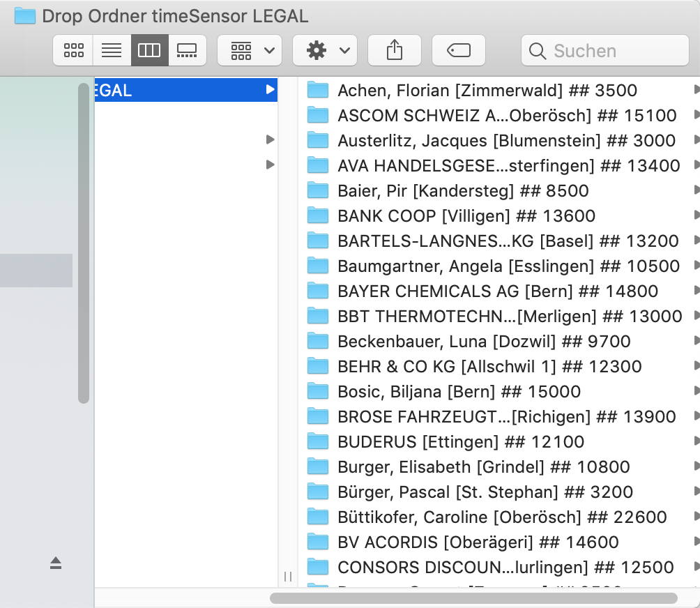Click the folder icon beside BAYER CHEMICALS AG
This screenshot has width=700, height=608.
[x=318, y=291]
